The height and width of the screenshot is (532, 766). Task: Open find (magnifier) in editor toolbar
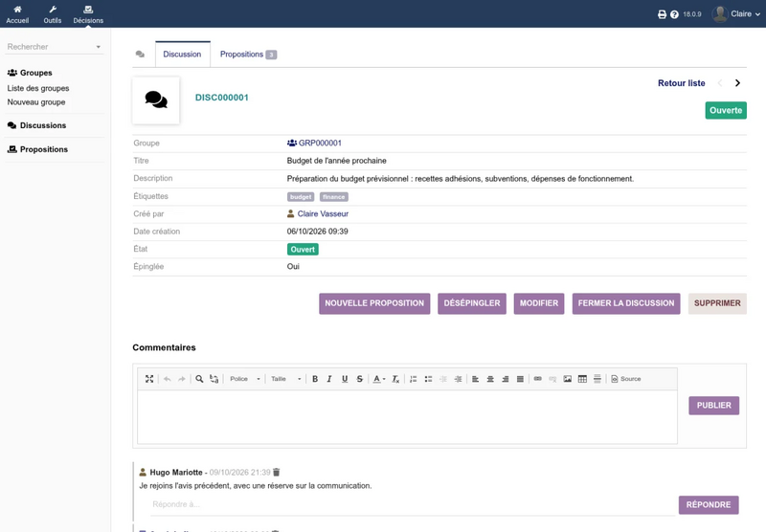click(199, 379)
